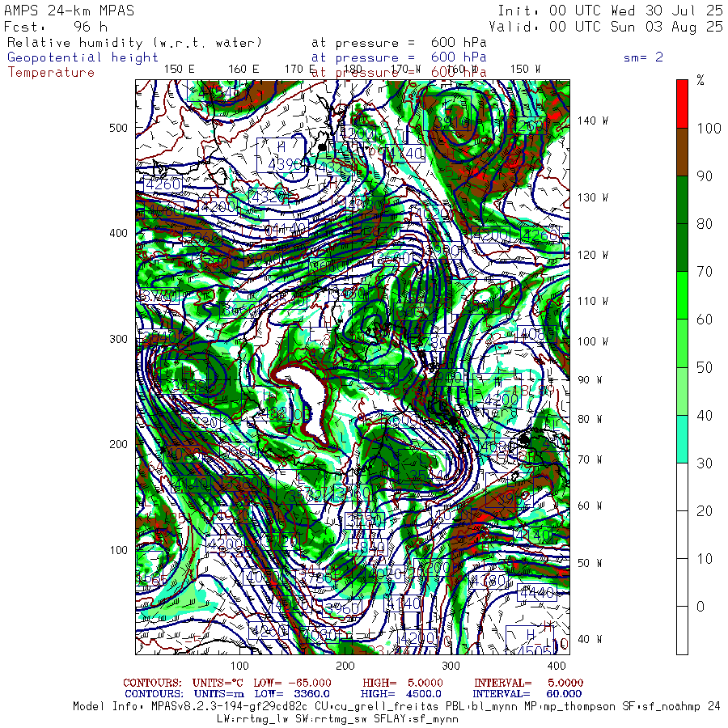Click the '60 W' longitude label
Screen dimensions: 728x728
click(x=590, y=506)
